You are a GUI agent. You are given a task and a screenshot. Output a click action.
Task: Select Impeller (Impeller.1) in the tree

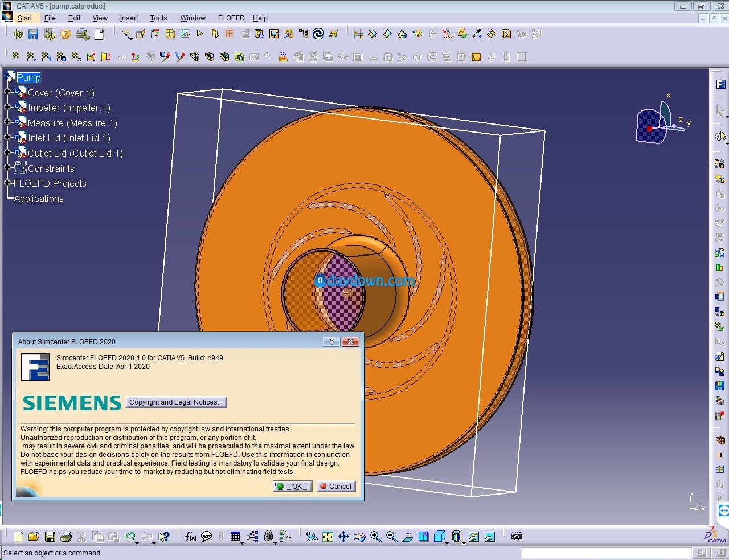(69, 108)
